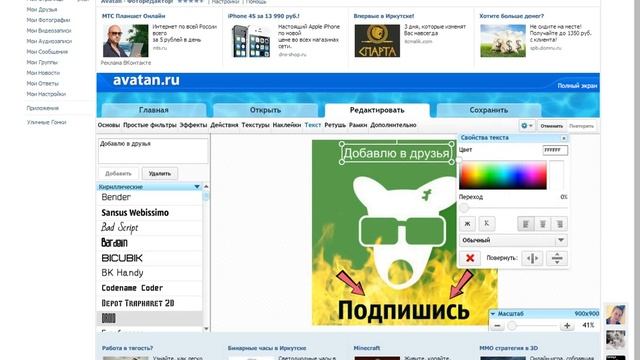640x360 pixels.
Task: Delete text with the red X button
Action: click(470, 258)
